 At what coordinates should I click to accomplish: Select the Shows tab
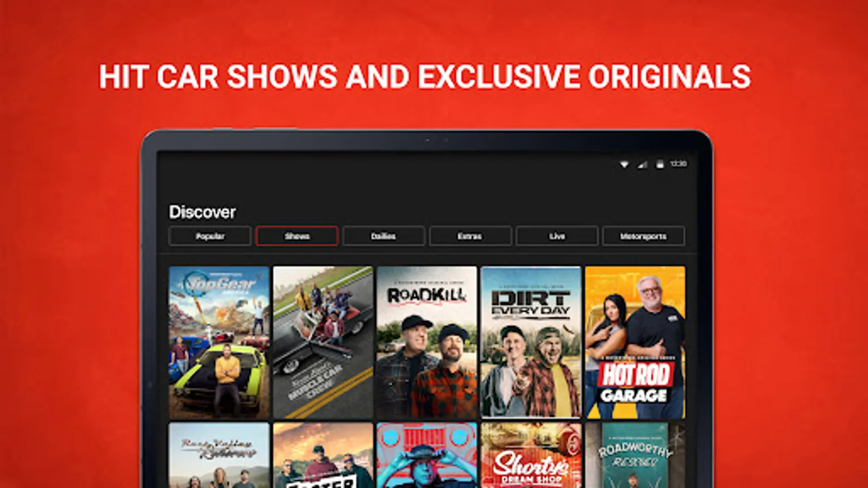(x=297, y=236)
